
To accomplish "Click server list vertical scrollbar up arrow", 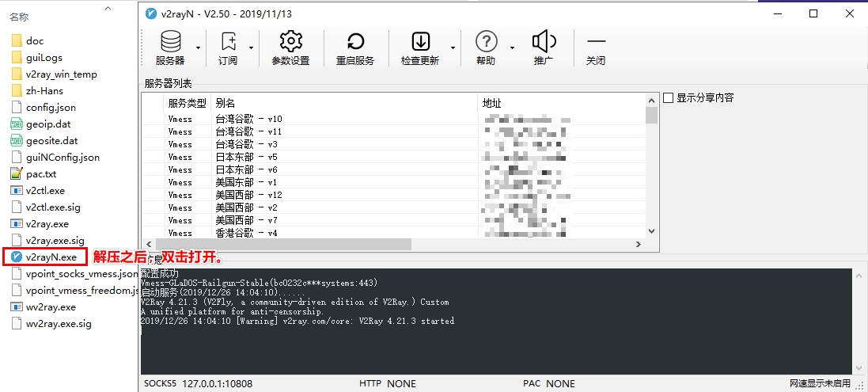I will (651, 100).
